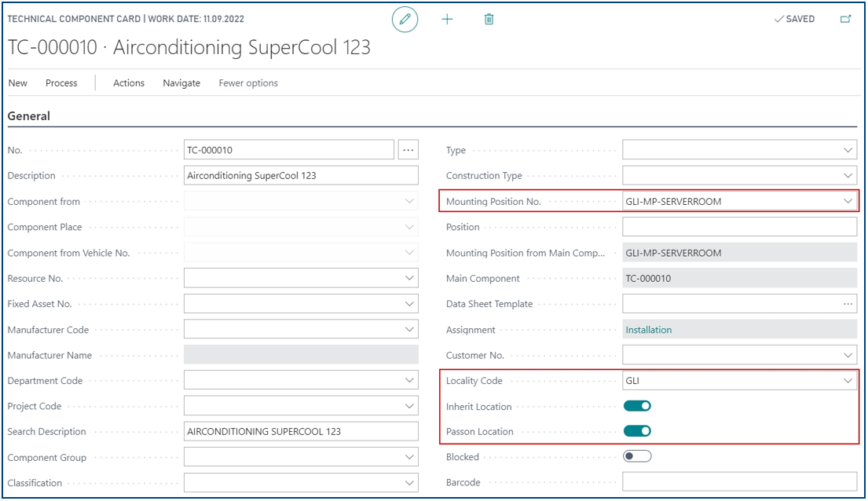Click Main Component value TC-000010

click(x=740, y=279)
